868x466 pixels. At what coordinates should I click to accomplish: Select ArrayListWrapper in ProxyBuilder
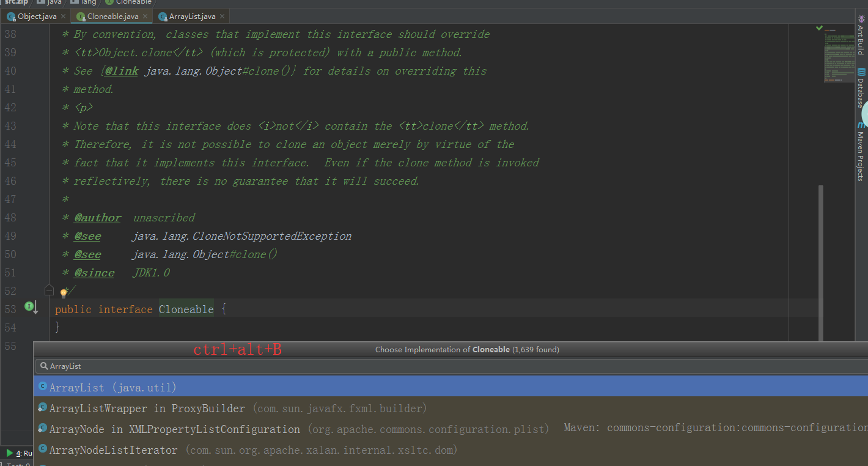point(451,408)
